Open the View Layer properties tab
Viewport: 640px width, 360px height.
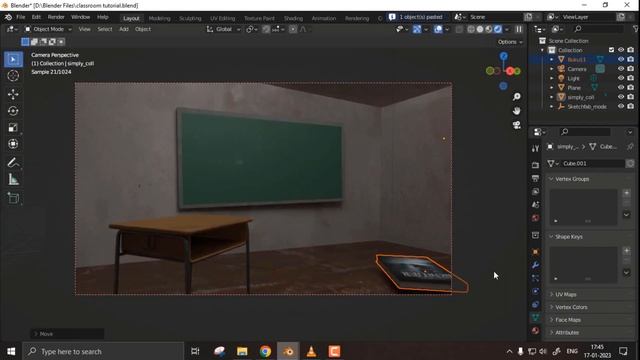[536, 191]
